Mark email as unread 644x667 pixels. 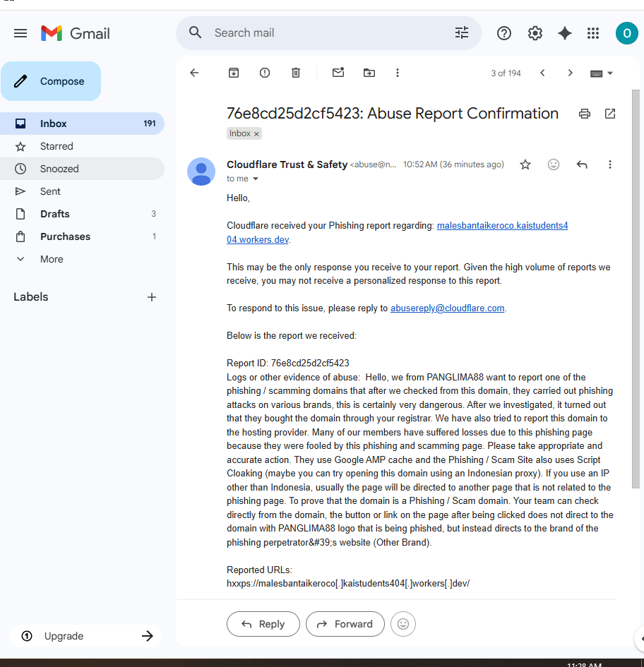pyautogui.click(x=338, y=72)
